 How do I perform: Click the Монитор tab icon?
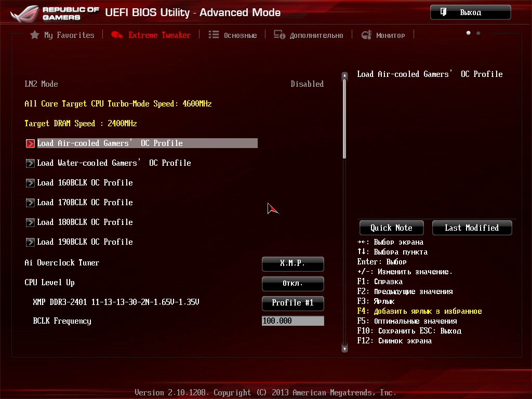point(366,35)
